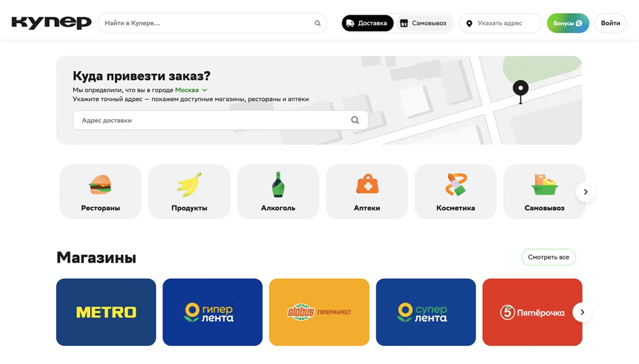Viewport: 639px width, 364px height.
Task: Open the Гипер Лента store card
Action: [x=213, y=312]
